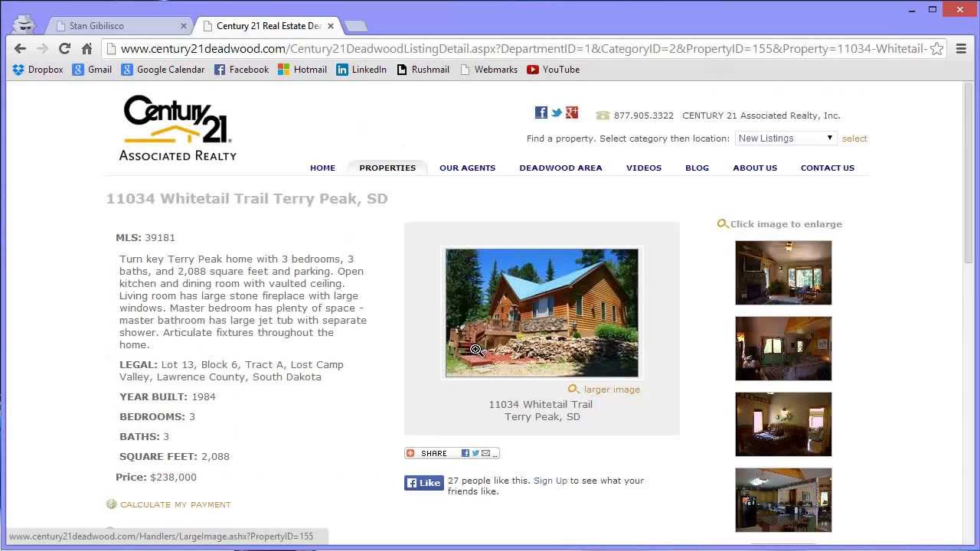Close the Stan Gibilisco tab
The height and width of the screenshot is (551, 980).
tap(183, 26)
